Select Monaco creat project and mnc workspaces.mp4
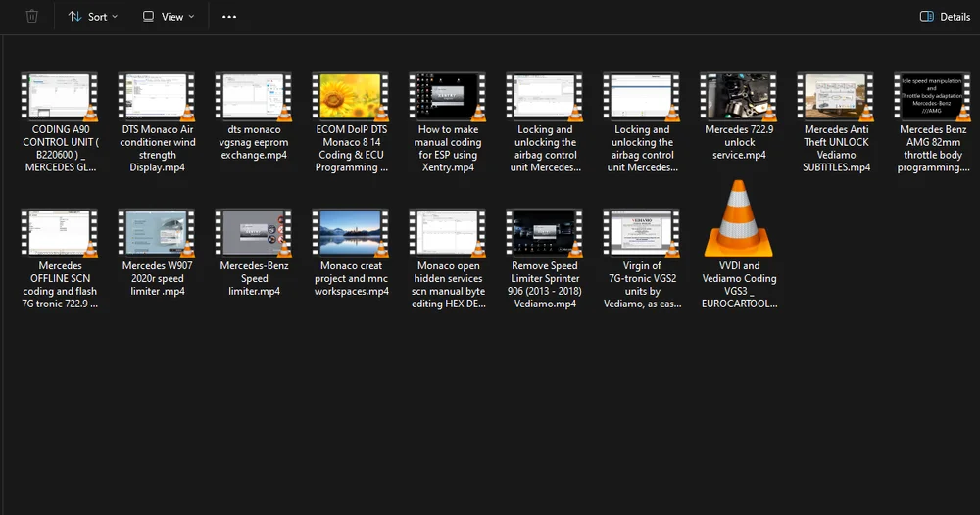The height and width of the screenshot is (515, 980). pyautogui.click(x=351, y=233)
